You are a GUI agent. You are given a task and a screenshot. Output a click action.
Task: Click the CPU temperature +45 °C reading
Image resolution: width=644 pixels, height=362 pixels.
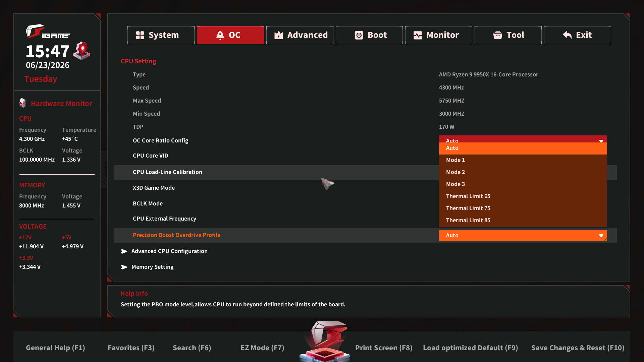(70, 139)
